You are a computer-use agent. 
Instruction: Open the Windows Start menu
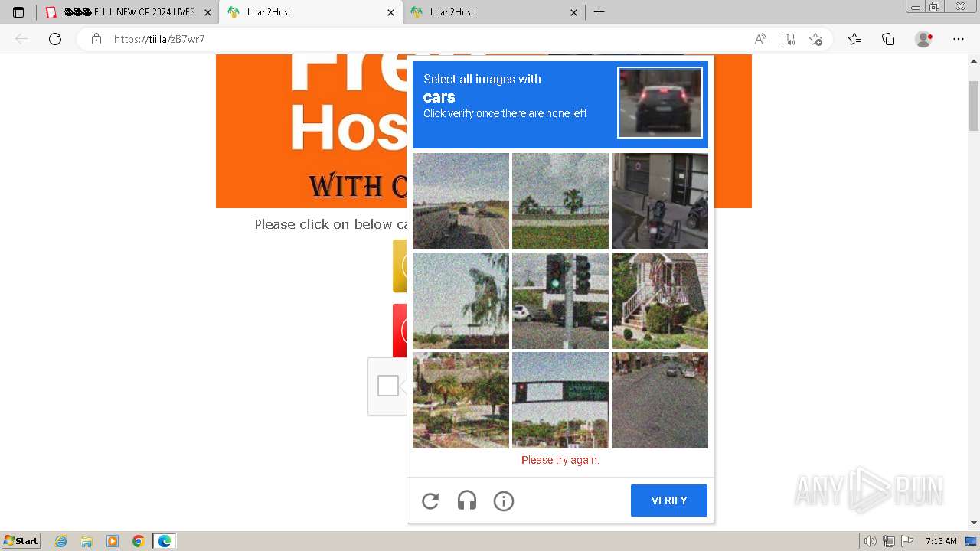coord(21,540)
